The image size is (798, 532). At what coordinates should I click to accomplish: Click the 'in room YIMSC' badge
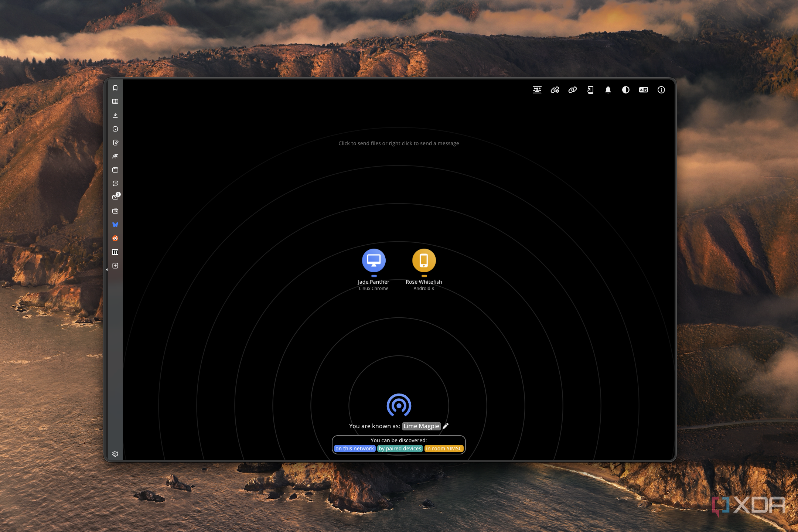coord(444,449)
